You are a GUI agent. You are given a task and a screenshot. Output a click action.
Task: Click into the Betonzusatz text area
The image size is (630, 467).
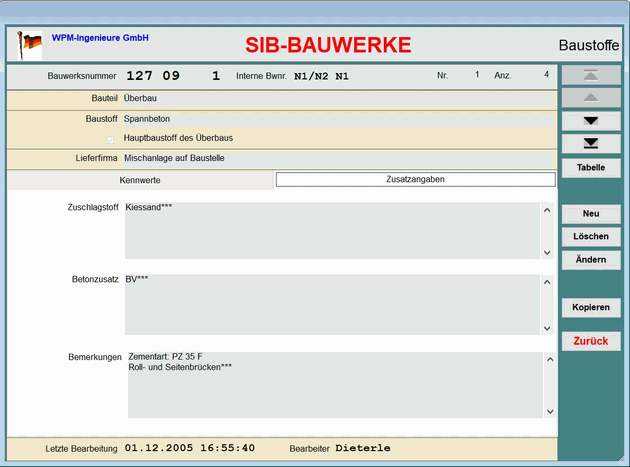pos(332,305)
